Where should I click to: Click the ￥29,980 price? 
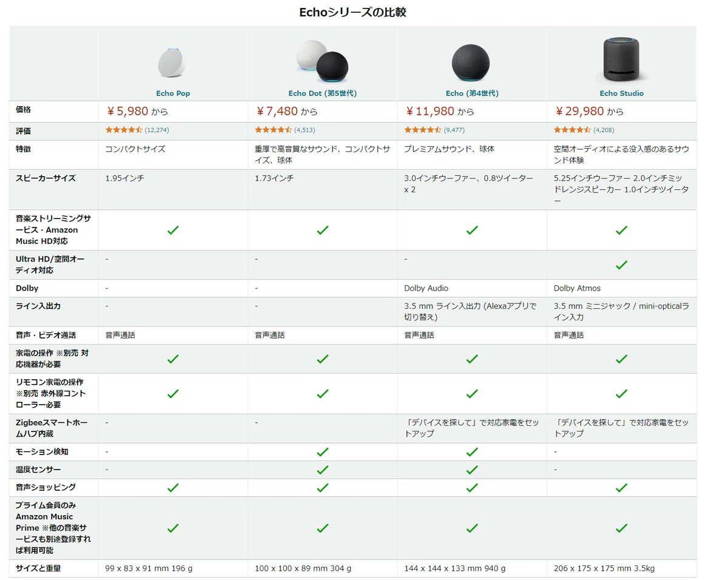(580, 112)
